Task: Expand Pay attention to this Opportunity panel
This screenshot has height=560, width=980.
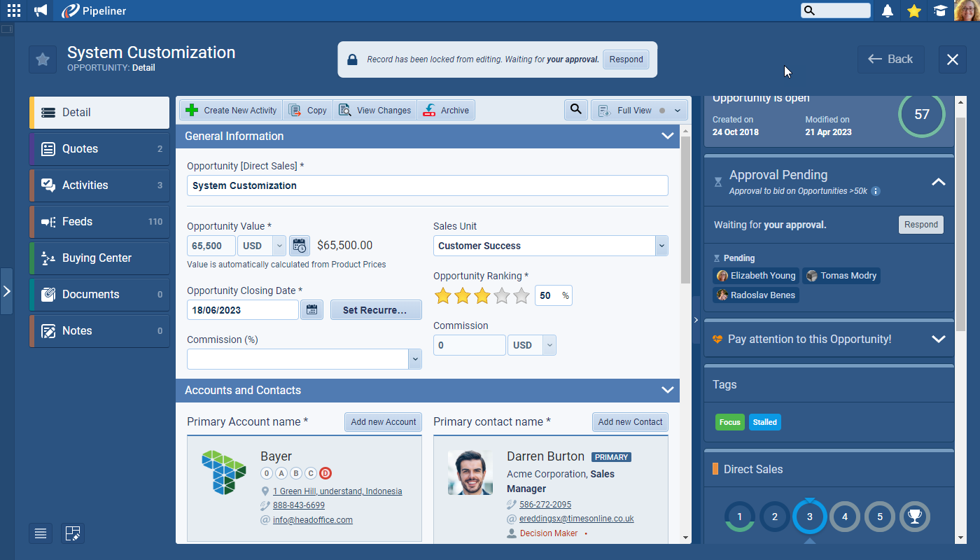Action: (938, 339)
